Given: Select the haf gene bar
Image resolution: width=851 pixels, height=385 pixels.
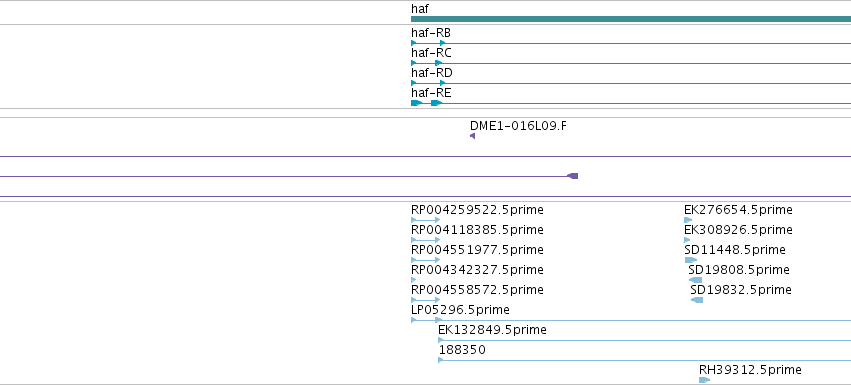Looking at the screenshot, I should coord(631,19).
